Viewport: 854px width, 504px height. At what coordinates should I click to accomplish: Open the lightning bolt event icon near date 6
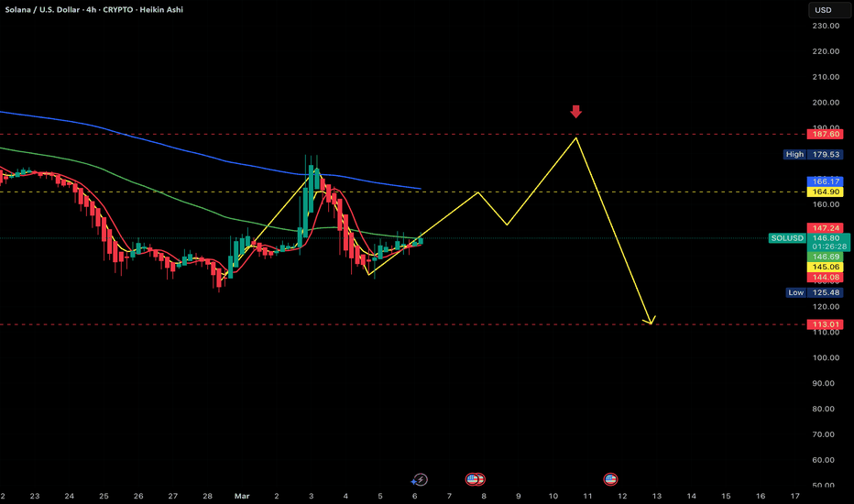coord(421,479)
